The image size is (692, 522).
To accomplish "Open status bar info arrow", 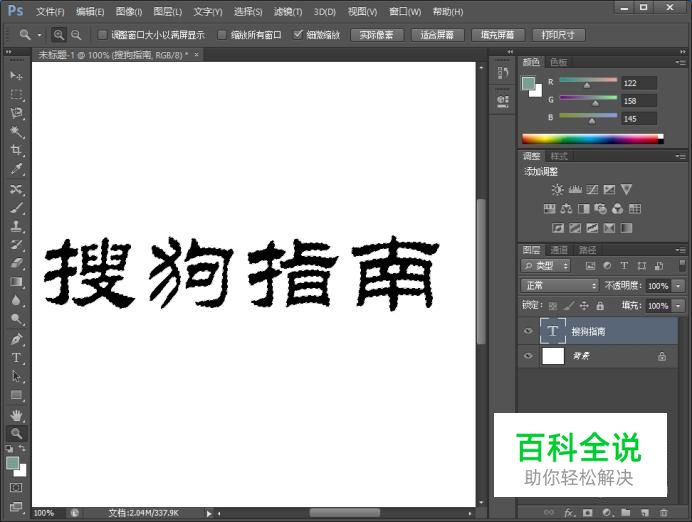I will click(209, 513).
